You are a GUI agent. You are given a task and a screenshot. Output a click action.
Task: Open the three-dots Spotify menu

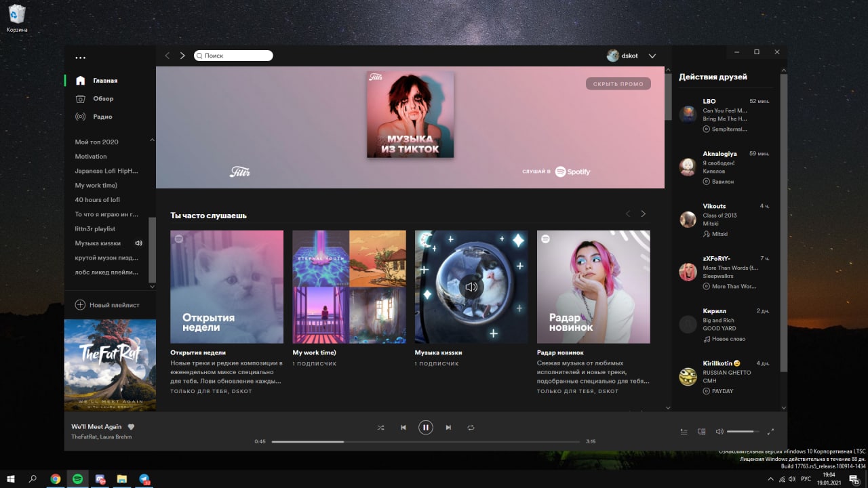[x=81, y=58]
